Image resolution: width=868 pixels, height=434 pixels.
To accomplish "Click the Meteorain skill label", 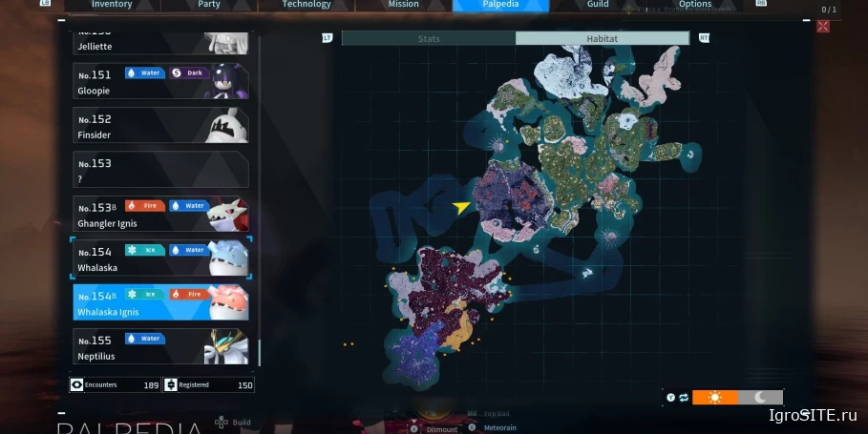I will pos(499,428).
